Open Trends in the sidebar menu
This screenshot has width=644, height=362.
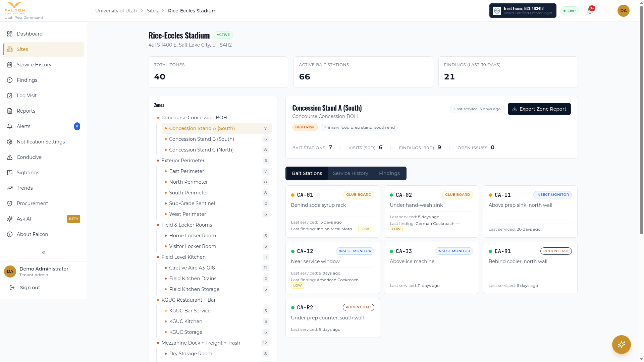click(x=43, y=188)
